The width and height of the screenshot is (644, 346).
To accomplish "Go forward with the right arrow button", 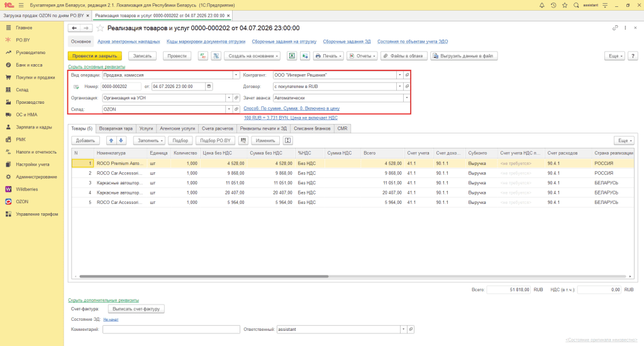I will [86, 28].
